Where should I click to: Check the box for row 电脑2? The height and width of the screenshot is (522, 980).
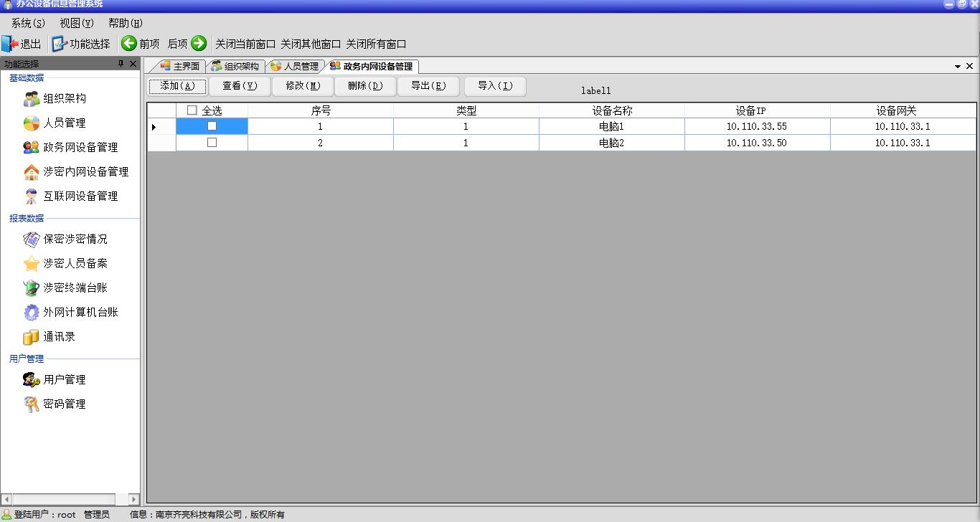click(x=212, y=143)
